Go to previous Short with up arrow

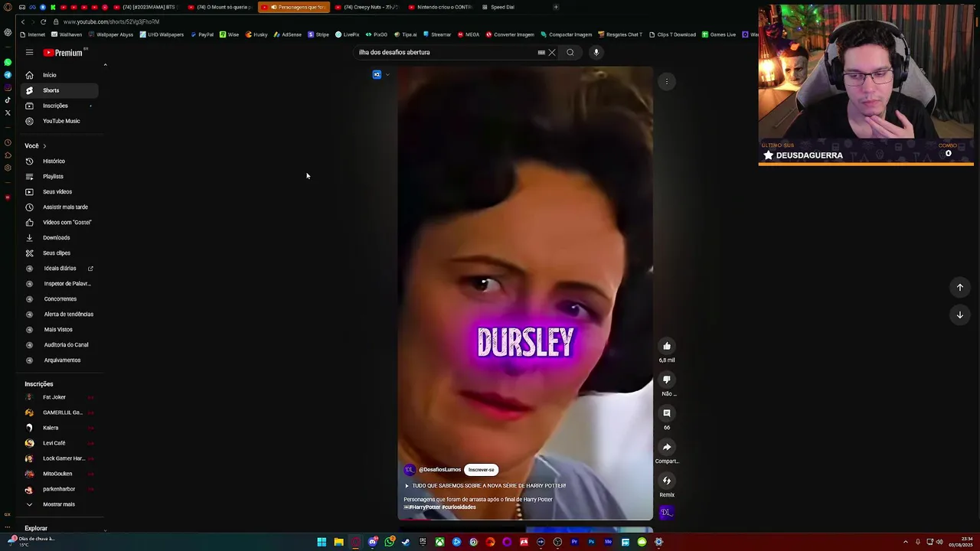tap(960, 287)
